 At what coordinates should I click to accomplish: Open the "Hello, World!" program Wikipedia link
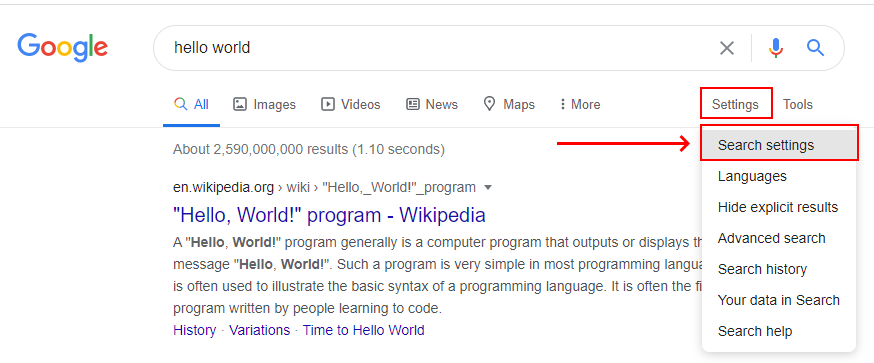click(x=329, y=215)
